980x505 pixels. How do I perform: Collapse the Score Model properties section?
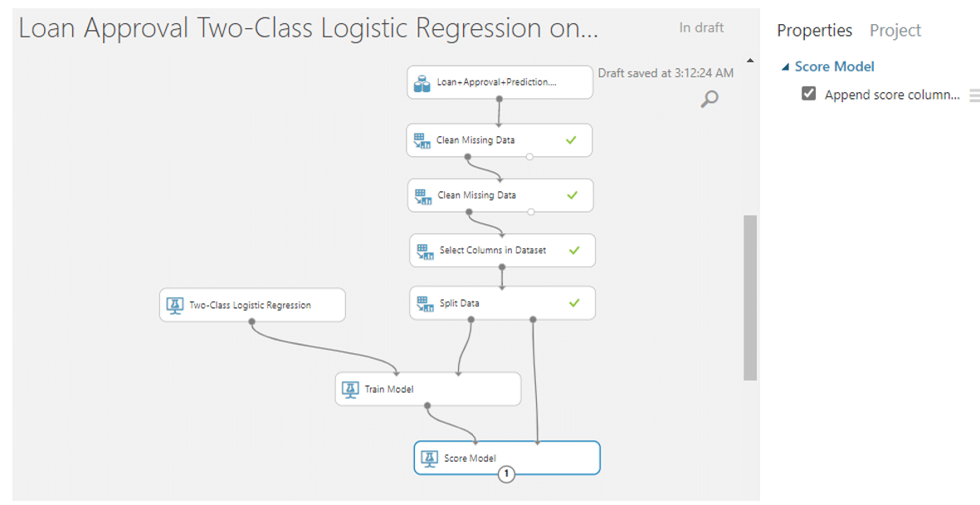tap(785, 67)
